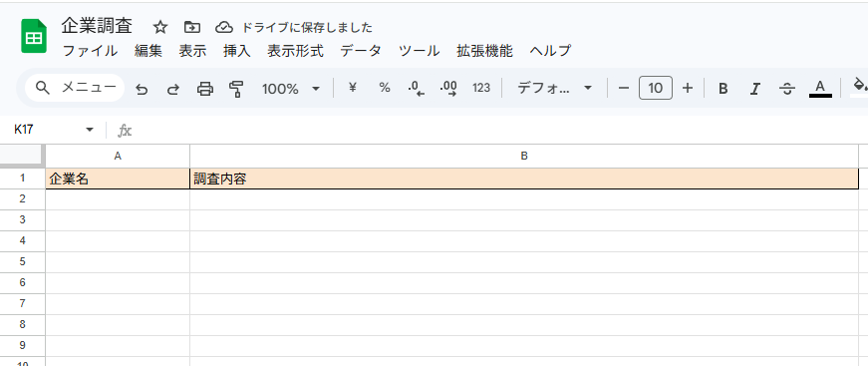868x366 pixels.
Task: Increase decimal places
Action: [448, 89]
